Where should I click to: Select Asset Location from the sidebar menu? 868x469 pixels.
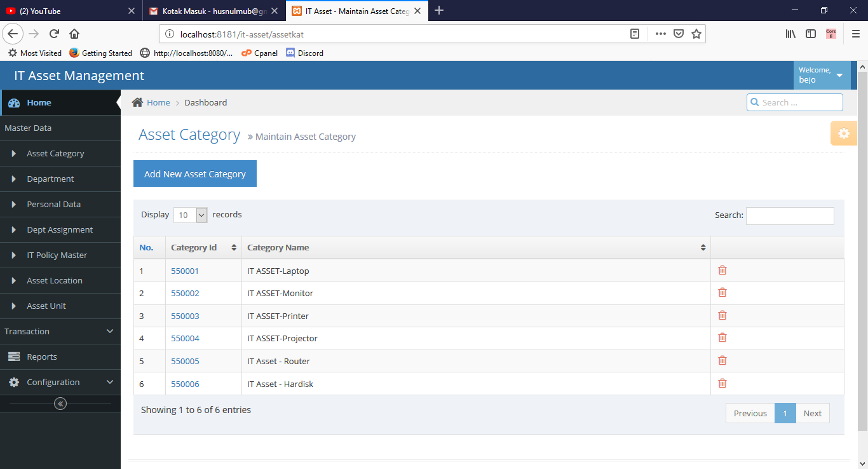click(x=54, y=280)
